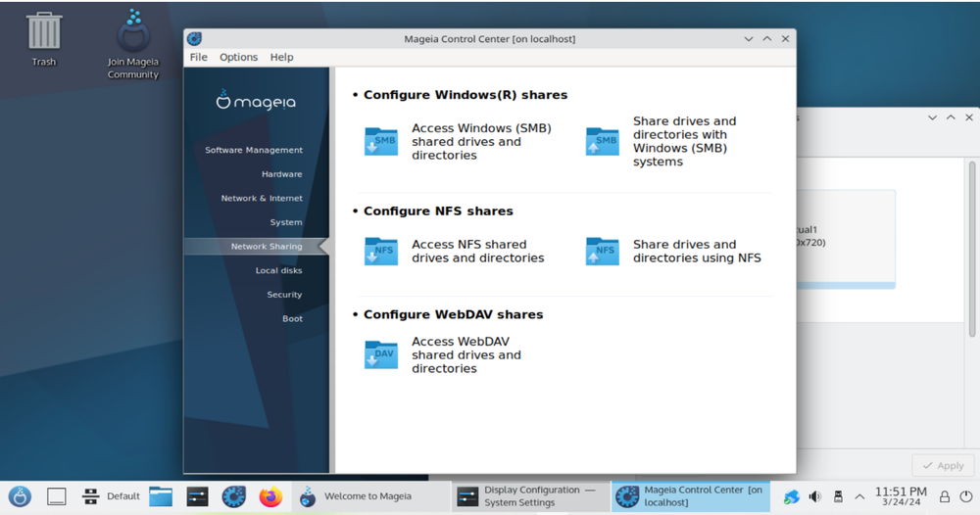
Task: Open Share drives with Windows (SMB) systems icon
Action: coord(603,142)
